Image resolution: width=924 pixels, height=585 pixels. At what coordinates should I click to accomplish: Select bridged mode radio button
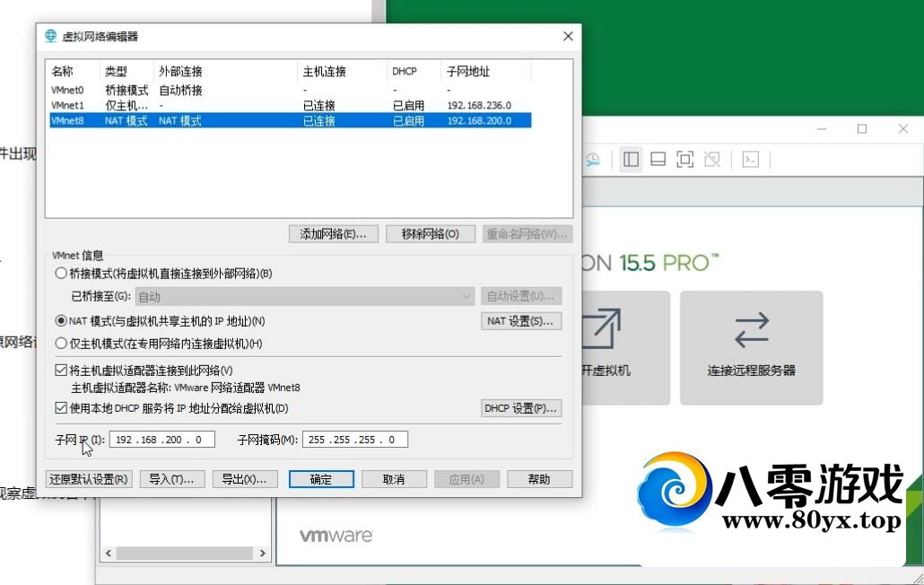[x=61, y=274]
